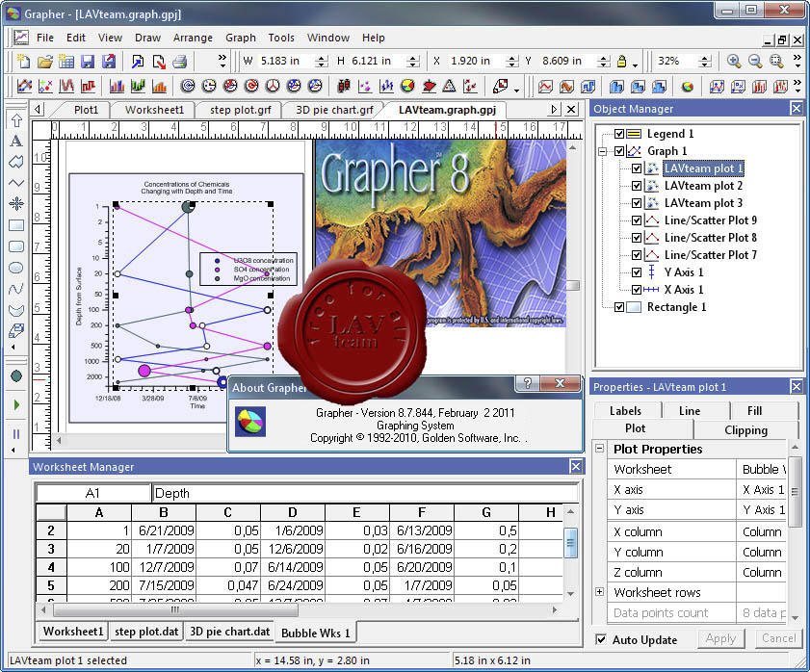Image resolution: width=810 pixels, height=672 pixels.
Task: Click the cell contents field showing Depth
Action: (x=365, y=493)
